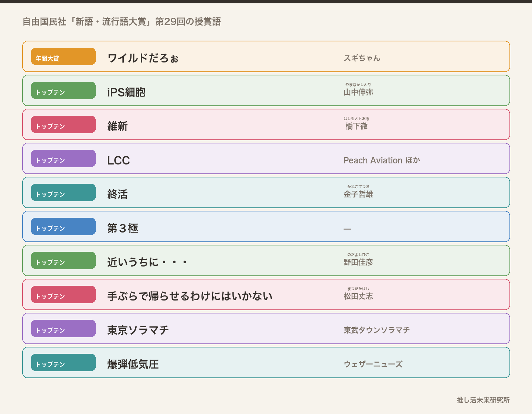Image resolution: width=532 pixels, height=414 pixels.
Task: Click the recipient 東武タウンソラマチ
Action: [x=377, y=330]
